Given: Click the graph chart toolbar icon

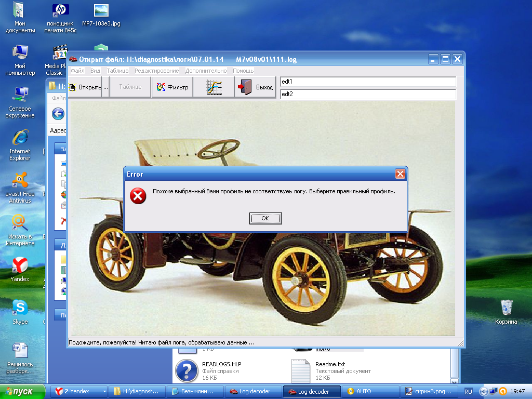Looking at the screenshot, I should coord(214,87).
